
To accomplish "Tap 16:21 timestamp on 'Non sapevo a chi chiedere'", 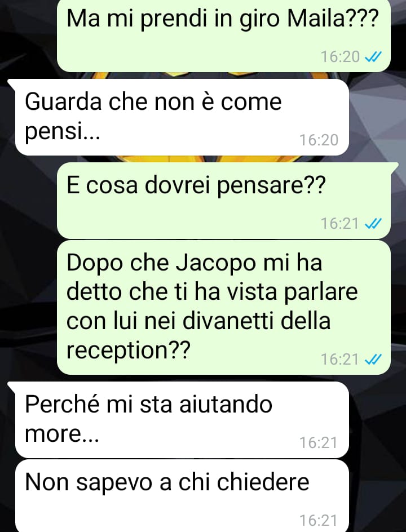I will 319,521.
